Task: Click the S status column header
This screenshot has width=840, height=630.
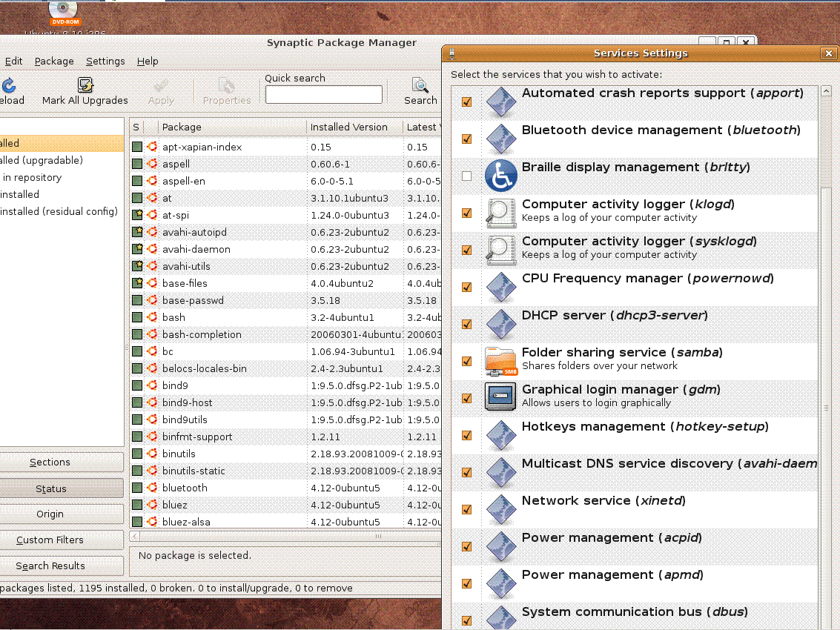Action: 136,127
